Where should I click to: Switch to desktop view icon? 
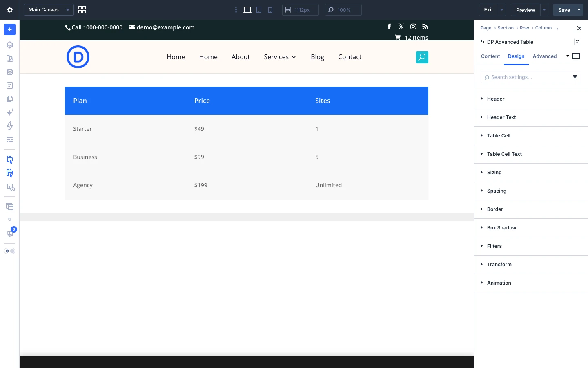click(247, 10)
